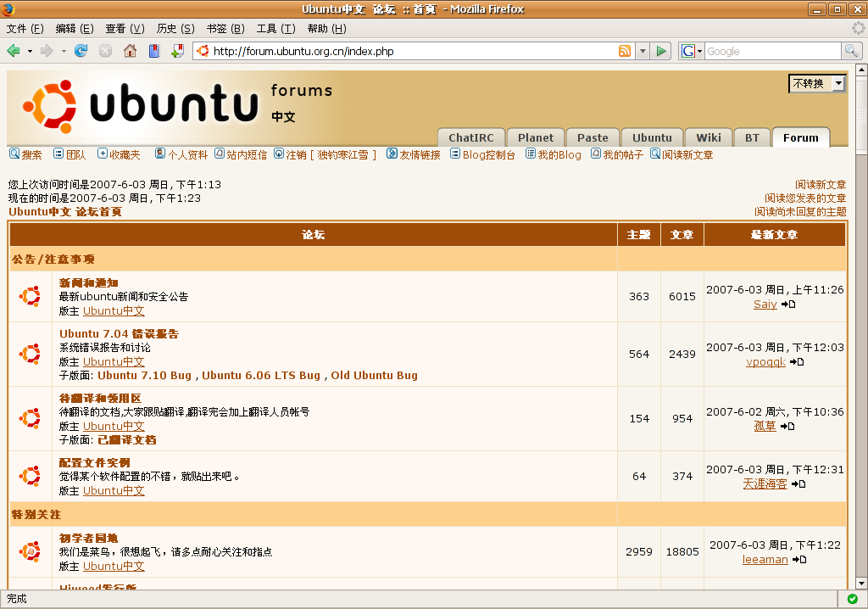Click the site favicon in the address bar

pyautogui.click(x=203, y=51)
